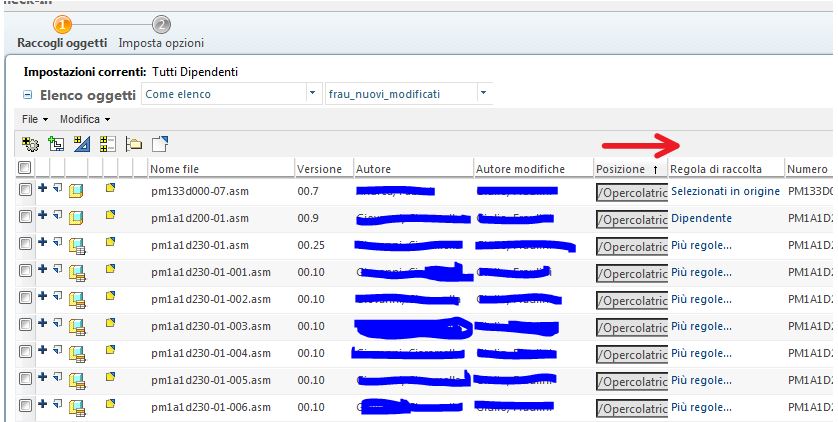The height and width of the screenshot is (422, 838).
Task: Click the 'Dipendente' link for pm1a1d200-01.asm
Action: 702,218
